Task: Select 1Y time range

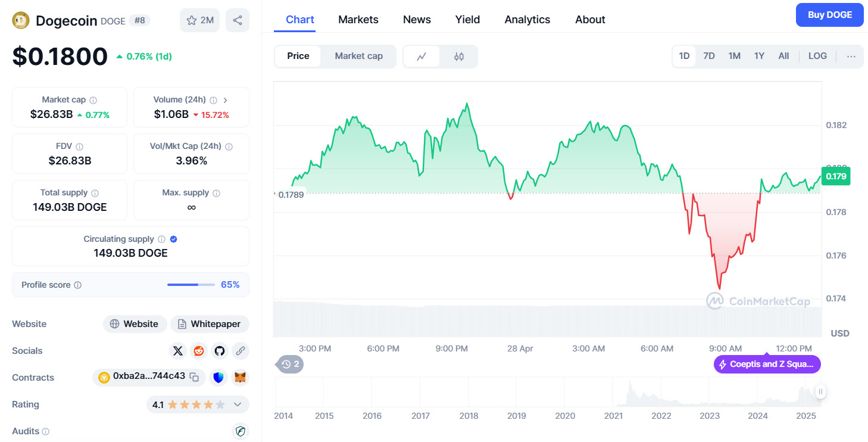Action: [759, 56]
